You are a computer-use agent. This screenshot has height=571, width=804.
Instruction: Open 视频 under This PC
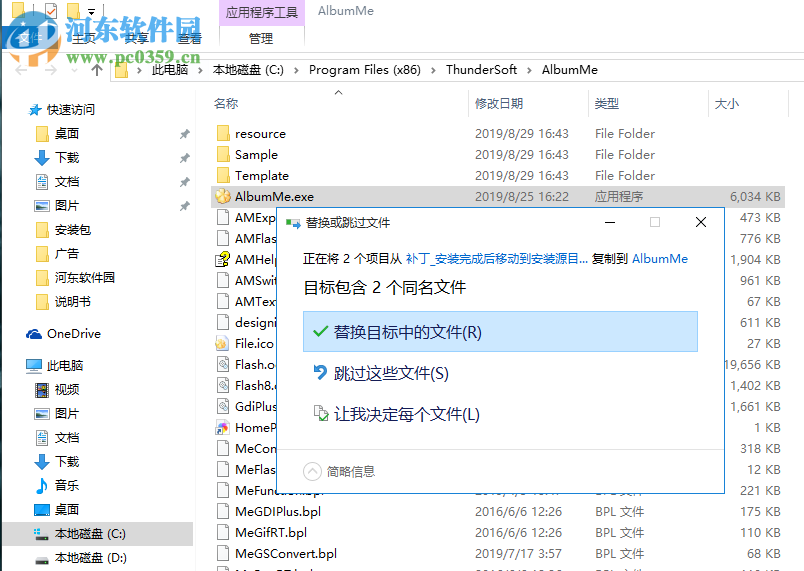(x=67, y=390)
